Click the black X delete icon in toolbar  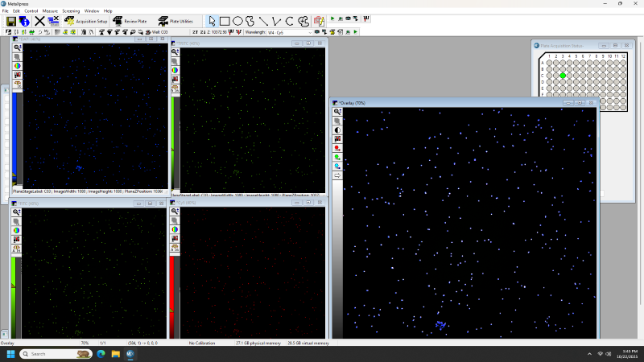pos(39,21)
